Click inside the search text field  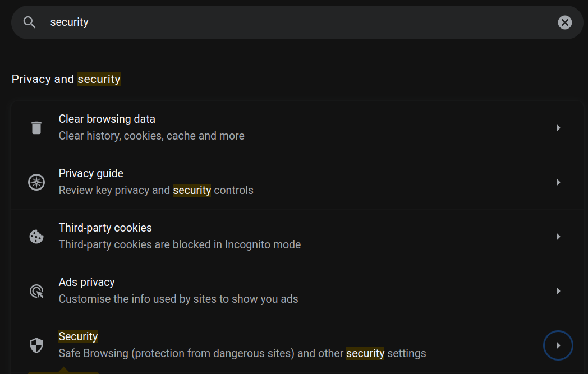coord(281,22)
